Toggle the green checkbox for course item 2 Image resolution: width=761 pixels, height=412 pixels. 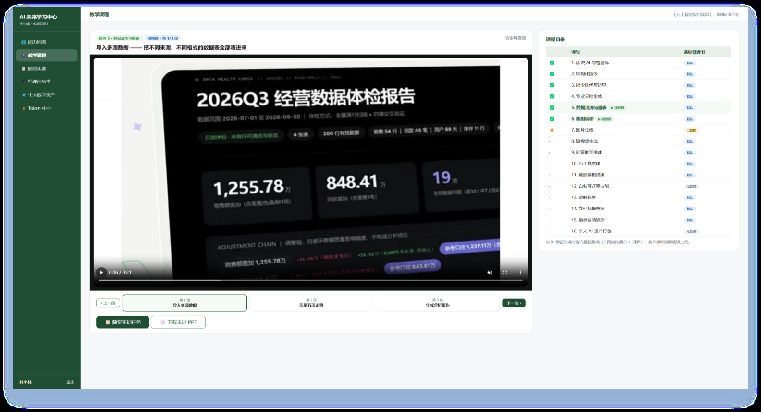coord(552,74)
